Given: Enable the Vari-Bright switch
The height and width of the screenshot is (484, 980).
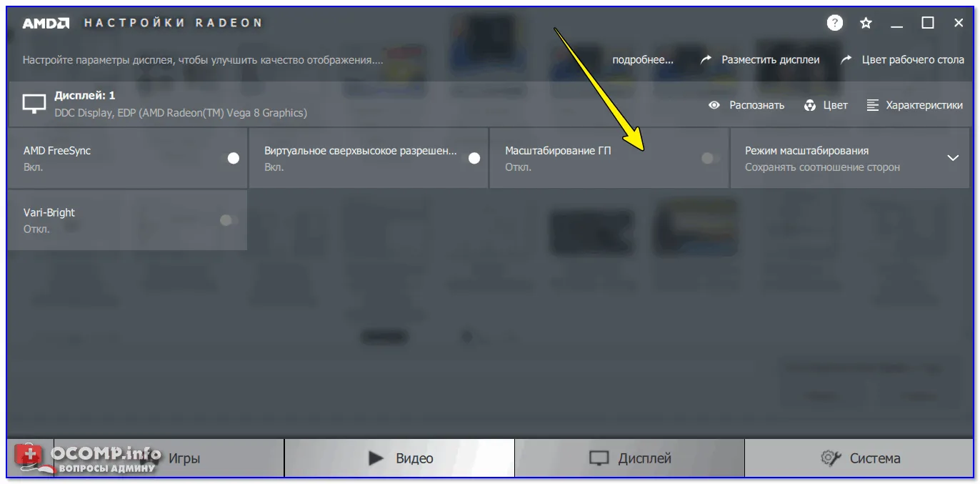Looking at the screenshot, I should coord(229,220).
